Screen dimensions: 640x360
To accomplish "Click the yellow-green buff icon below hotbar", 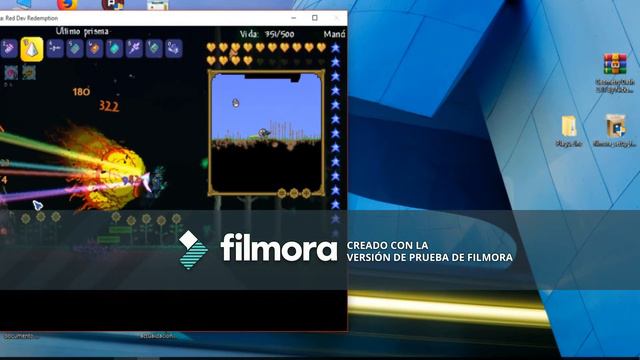I will point(29,73).
